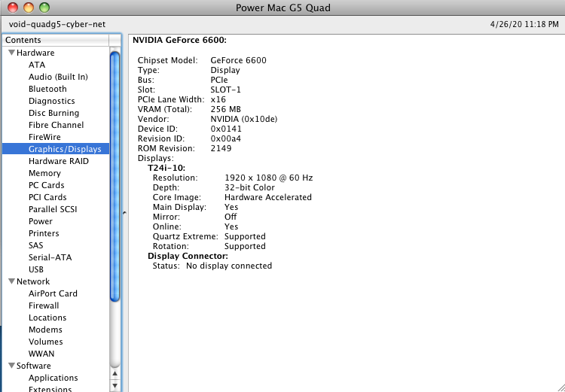Click the Device ID value 0x0141
The height and width of the screenshot is (392, 565).
[x=226, y=129]
